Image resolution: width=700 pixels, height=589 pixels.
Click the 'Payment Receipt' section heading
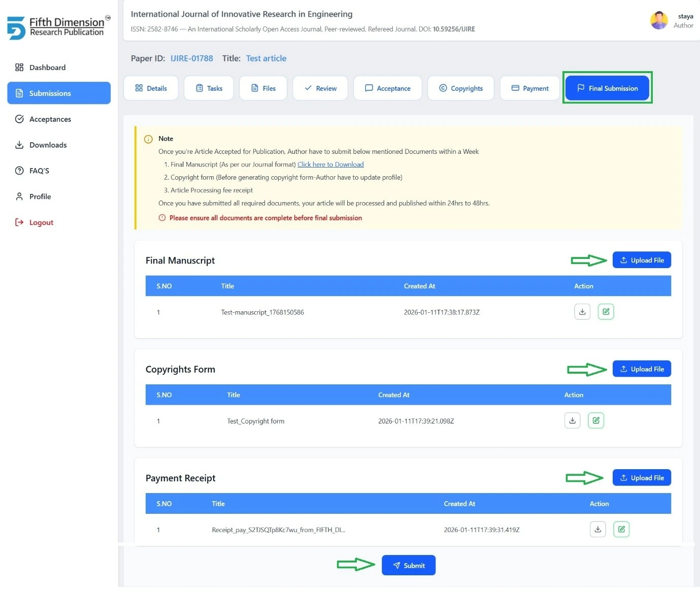tap(180, 478)
